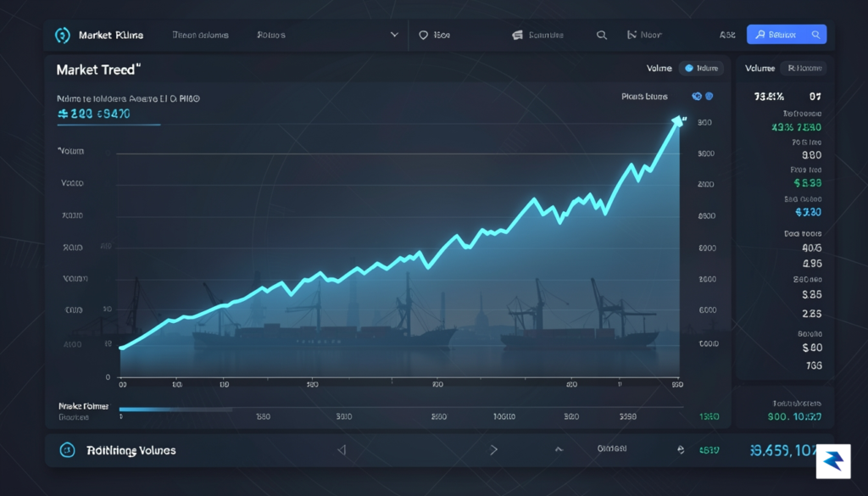Open the Sommire item in the top bar
Screen dimensions: 868x496
(546, 35)
